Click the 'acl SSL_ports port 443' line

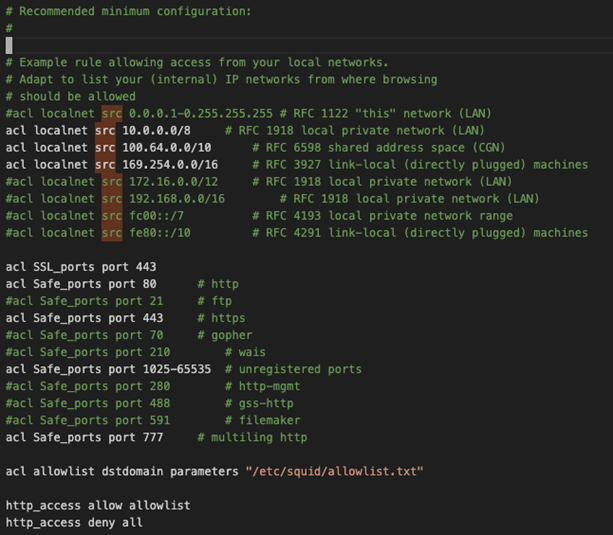pyautogui.click(x=81, y=267)
